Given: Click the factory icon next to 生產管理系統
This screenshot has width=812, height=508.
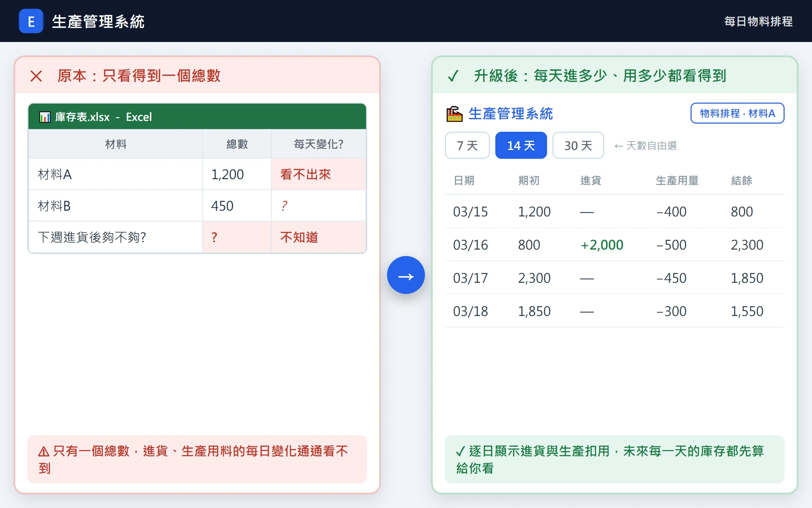Looking at the screenshot, I should 454,114.
